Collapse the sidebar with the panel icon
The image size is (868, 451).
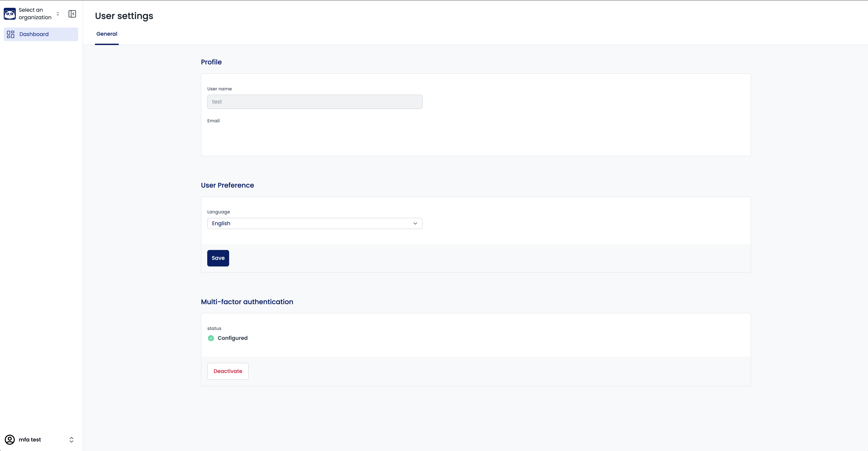pos(72,14)
